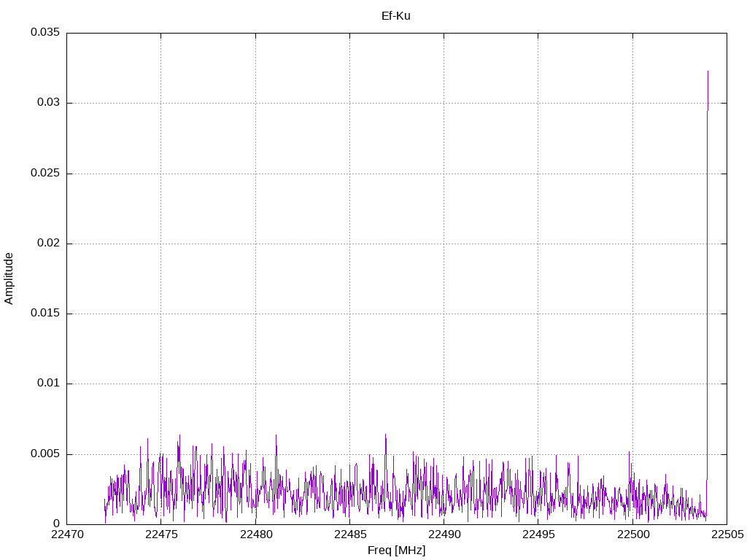Click the 22505 x-axis tick label

pyautogui.click(x=727, y=534)
